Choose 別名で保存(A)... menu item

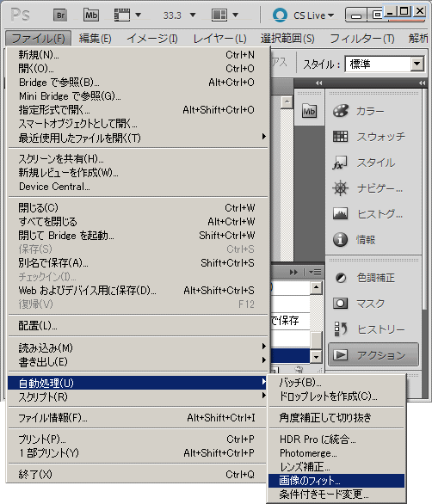138,263
